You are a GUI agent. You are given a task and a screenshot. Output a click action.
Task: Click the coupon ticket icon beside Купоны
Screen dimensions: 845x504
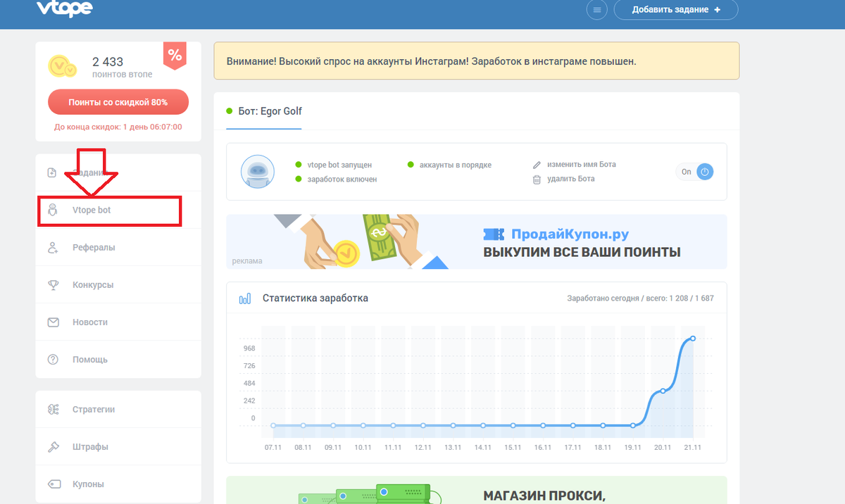coord(53,484)
